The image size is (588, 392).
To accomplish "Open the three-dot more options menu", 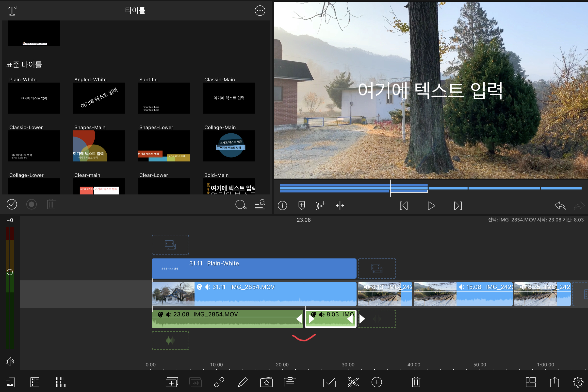I will pos(260,11).
